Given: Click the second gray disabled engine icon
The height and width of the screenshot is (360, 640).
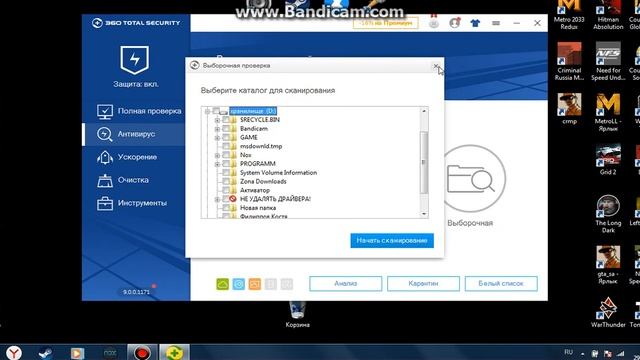Looking at the screenshot, I should [x=287, y=284].
